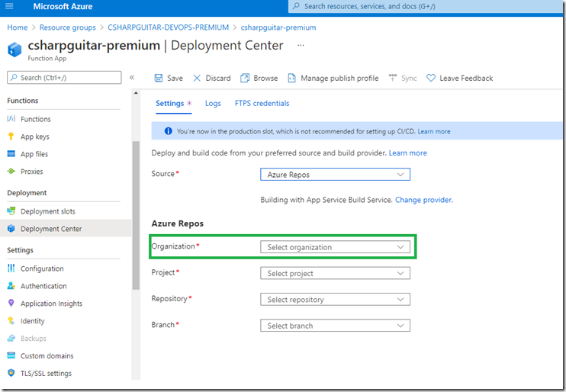Click the Authentication person icon
This screenshot has width=566, height=392.
click(x=11, y=285)
